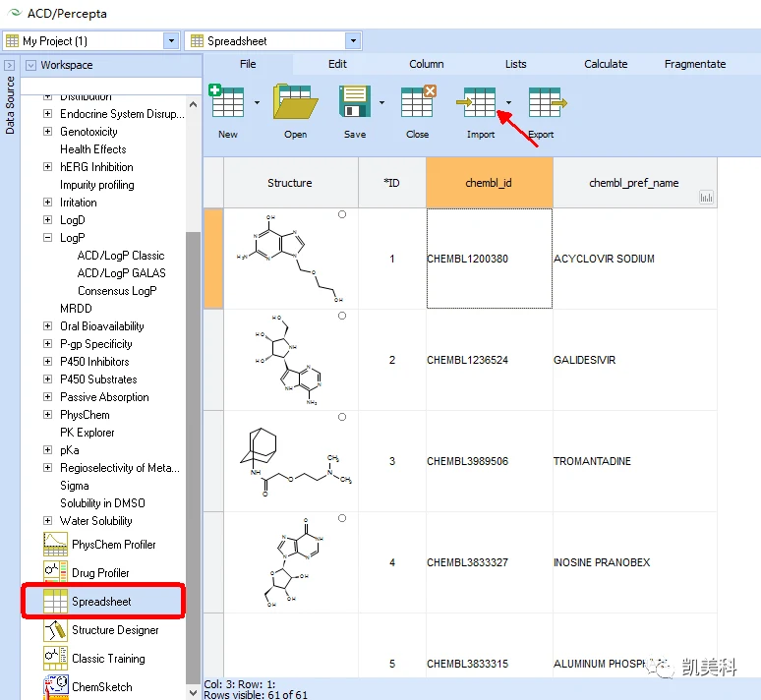Screen dimensions: 761x700
Task: Toggle the selection circle for INOSINE PRANOBEX row
Action: point(342,518)
